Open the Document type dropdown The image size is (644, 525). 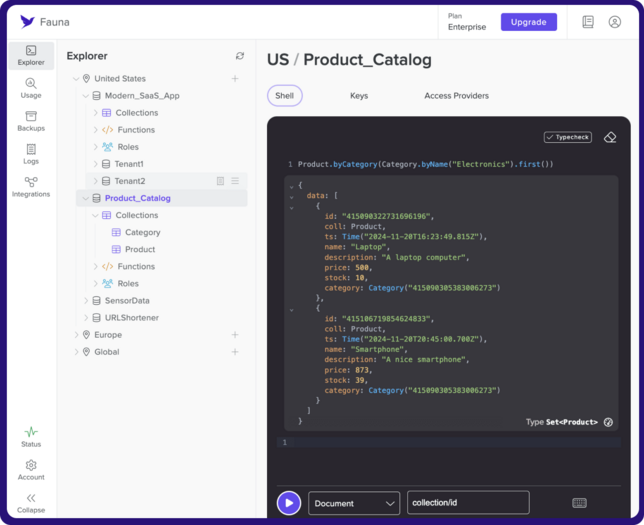click(x=354, y=503)
